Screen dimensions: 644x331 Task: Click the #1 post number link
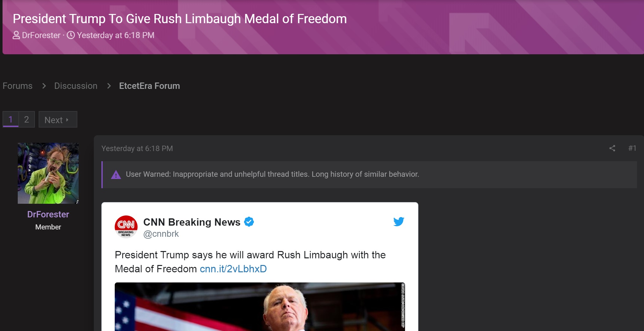(x=632, y=148)
